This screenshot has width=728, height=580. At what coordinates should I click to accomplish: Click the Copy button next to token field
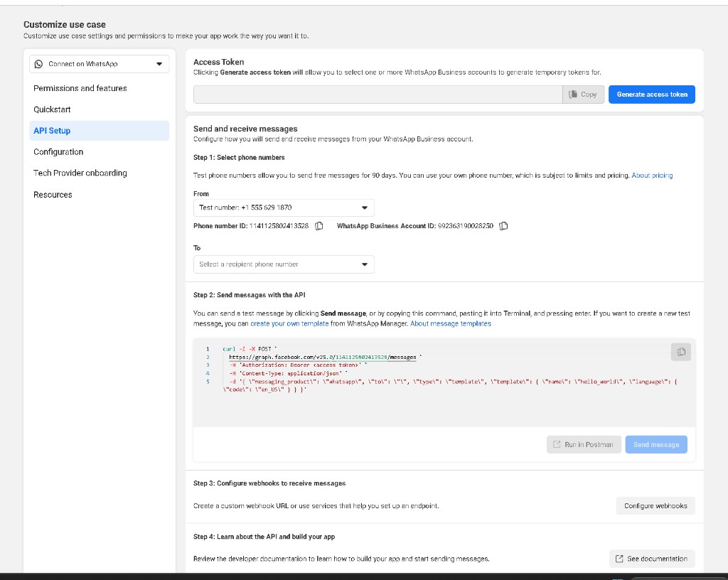583,95
